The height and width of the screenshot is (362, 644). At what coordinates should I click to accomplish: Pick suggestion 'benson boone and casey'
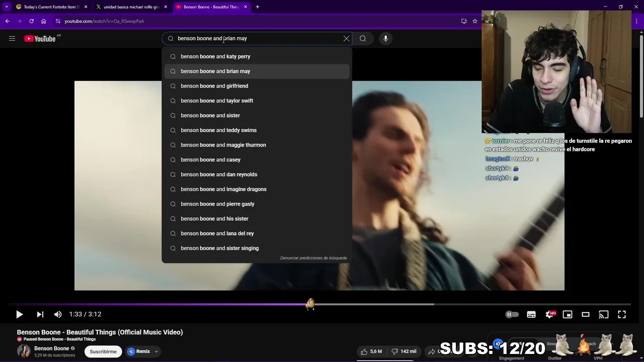[x=257, y=159]
